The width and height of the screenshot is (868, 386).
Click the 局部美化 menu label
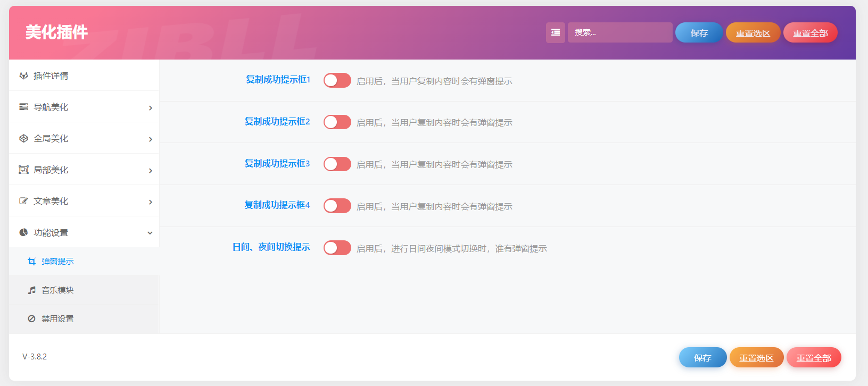[x=51, y=170]
